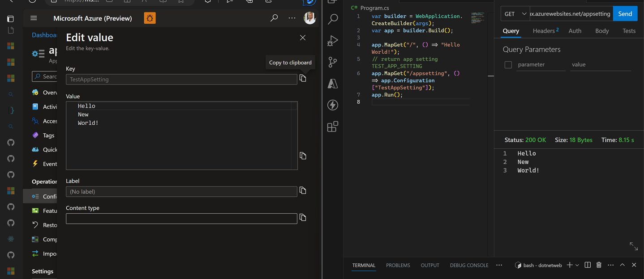This screenshot has width=644, height=279.
Task: Open the Azure portal hamburger menu
Action: click(x=34, y=18)
